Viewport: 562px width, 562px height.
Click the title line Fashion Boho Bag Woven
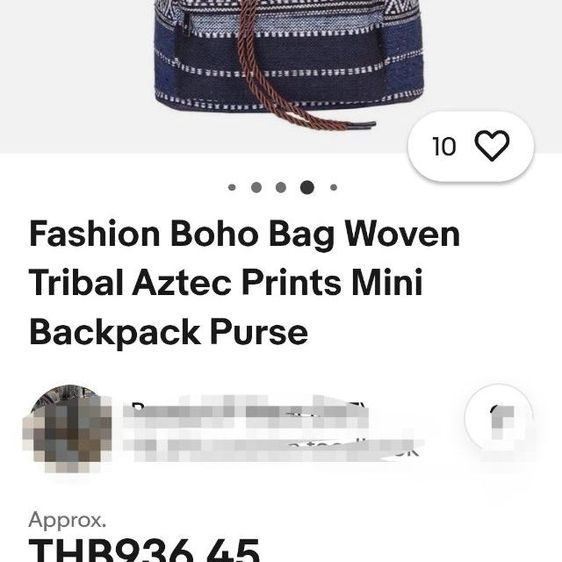[244, 234]
